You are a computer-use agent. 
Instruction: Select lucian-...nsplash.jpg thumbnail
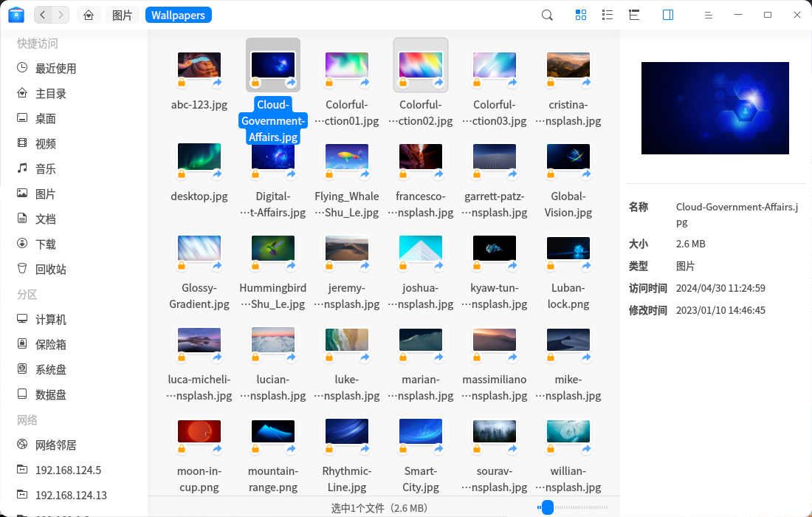point(273,340)
